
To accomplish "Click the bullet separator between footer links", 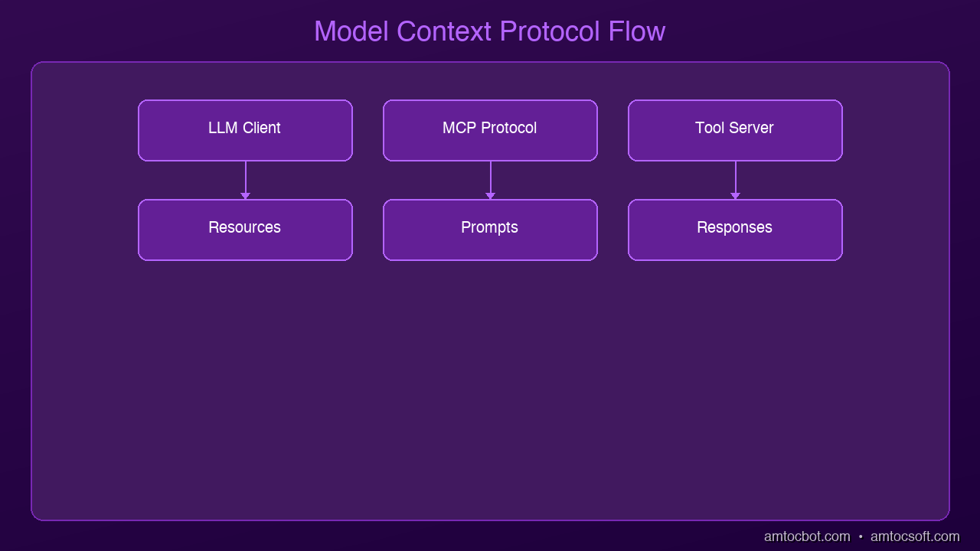I will pyautogui.click(x=861, y=537).
